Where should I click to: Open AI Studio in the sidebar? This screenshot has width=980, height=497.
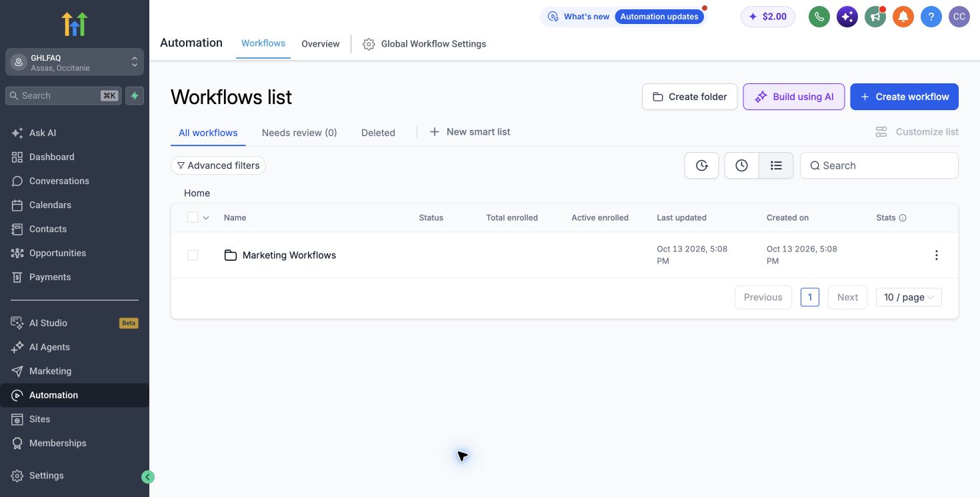pos(75,323)
